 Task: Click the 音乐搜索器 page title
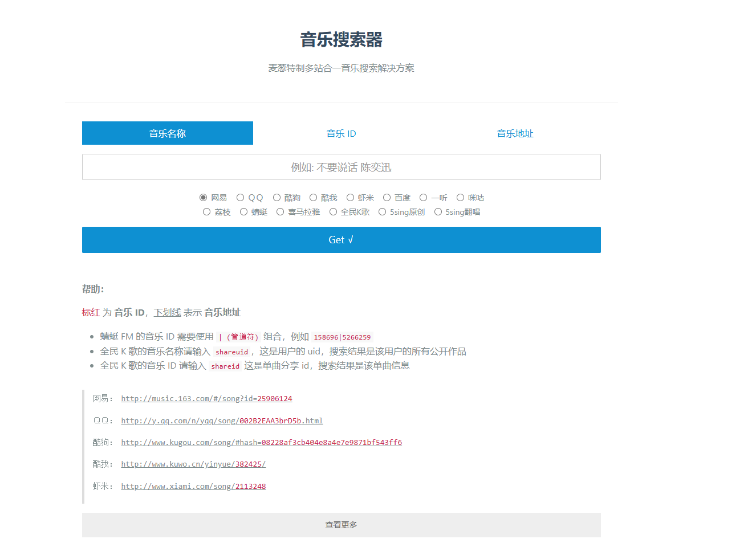tap(342, 40)
